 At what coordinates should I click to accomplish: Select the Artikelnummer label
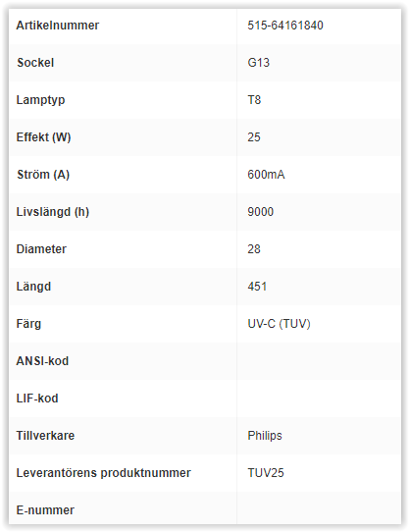[58, 26]
